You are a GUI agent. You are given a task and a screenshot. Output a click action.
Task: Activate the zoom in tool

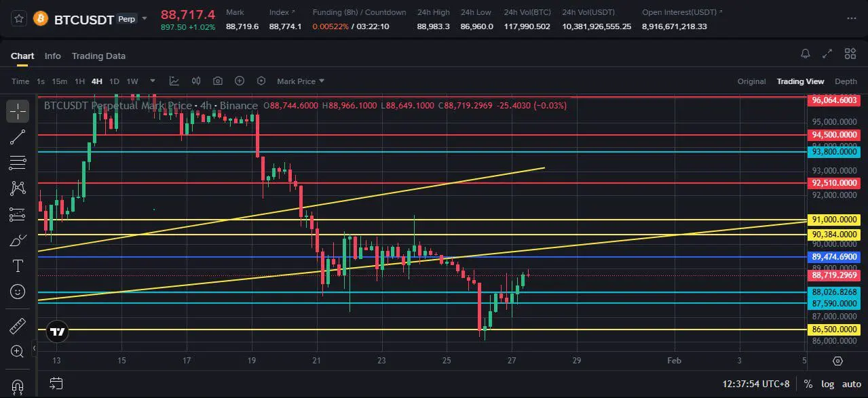click(x=18, y=351)
